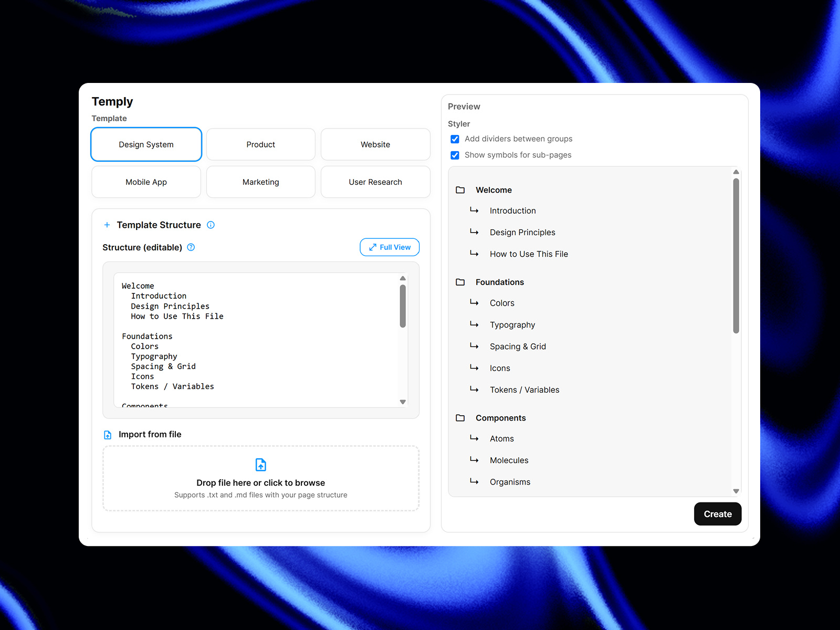Click the sub-page arrow beside Atoms
Screen dimensions: 840x630
coord(474,438)
